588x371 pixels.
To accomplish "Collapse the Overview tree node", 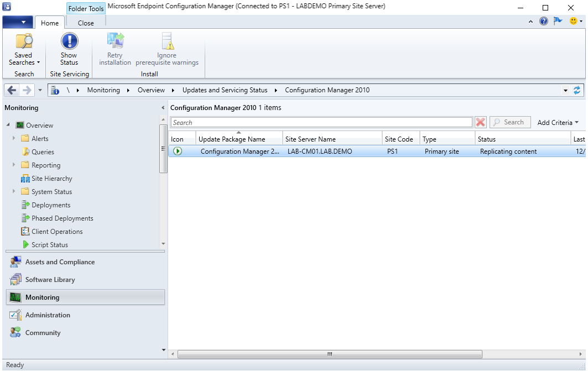I will 8,125.
